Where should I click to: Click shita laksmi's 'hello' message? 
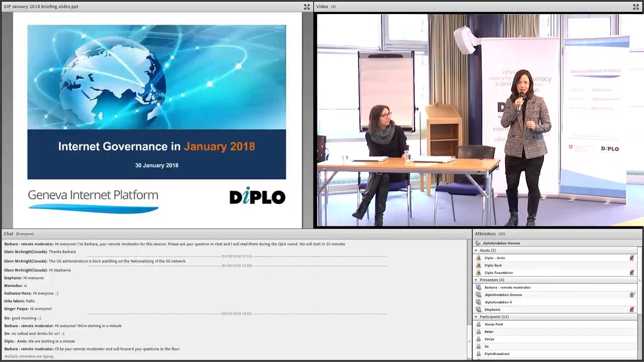point(19,301)
